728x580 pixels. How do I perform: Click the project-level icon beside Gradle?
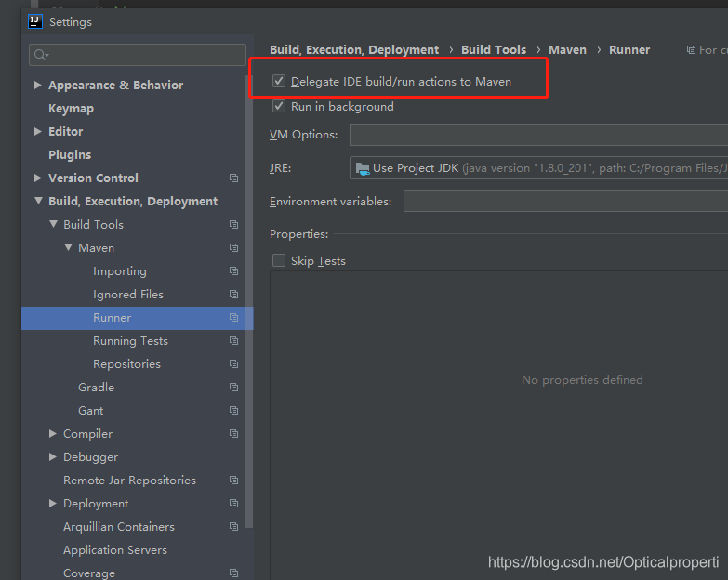[x=234, y=387]
